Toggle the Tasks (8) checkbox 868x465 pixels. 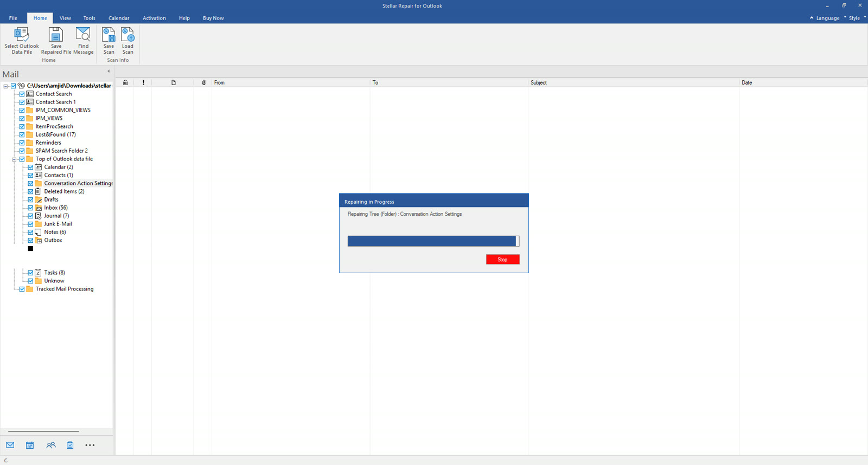[30, 273]
